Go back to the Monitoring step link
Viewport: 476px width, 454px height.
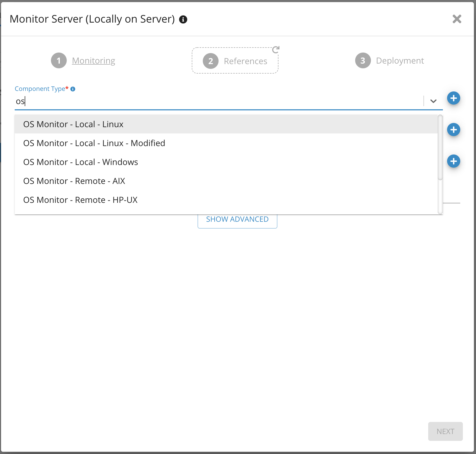coord(94,61)
